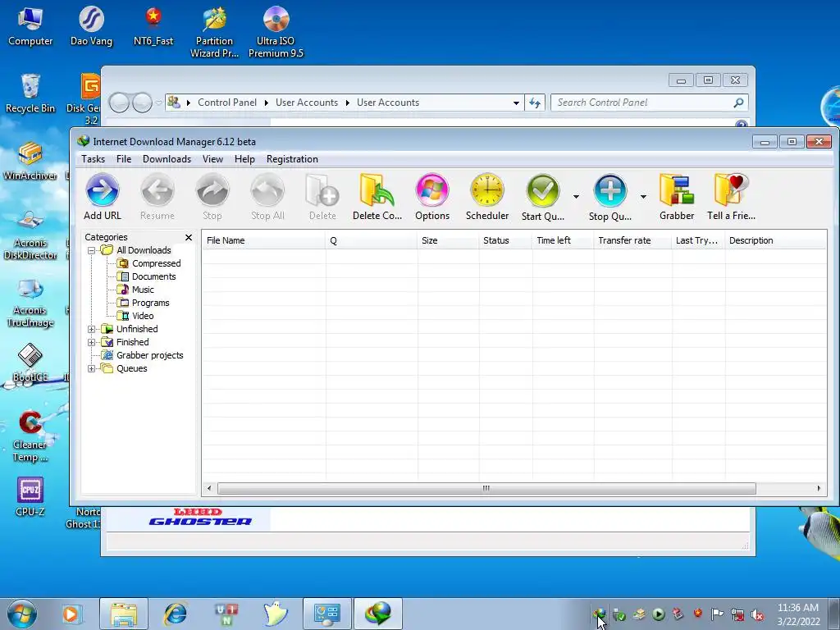Screen dimensions: 840x630
Task: Click the Tell a Friend toolbar icon
Action: pyautogui.click(x=731, y=197)
